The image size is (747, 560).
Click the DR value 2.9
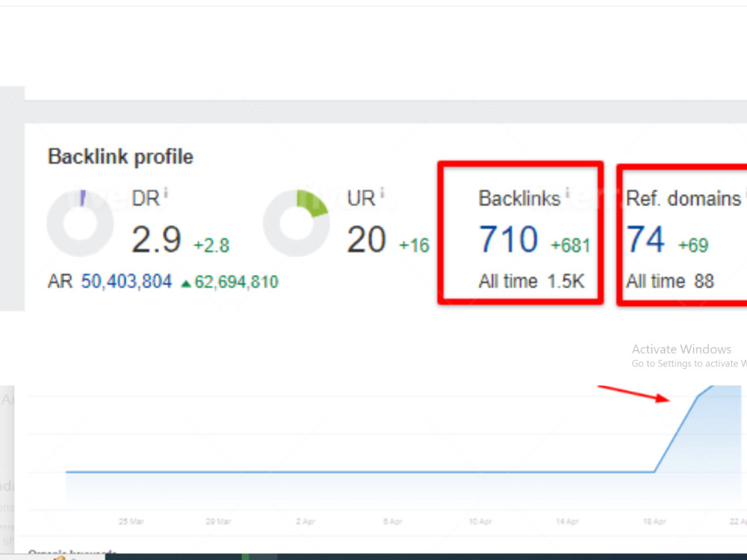[156, 240]
